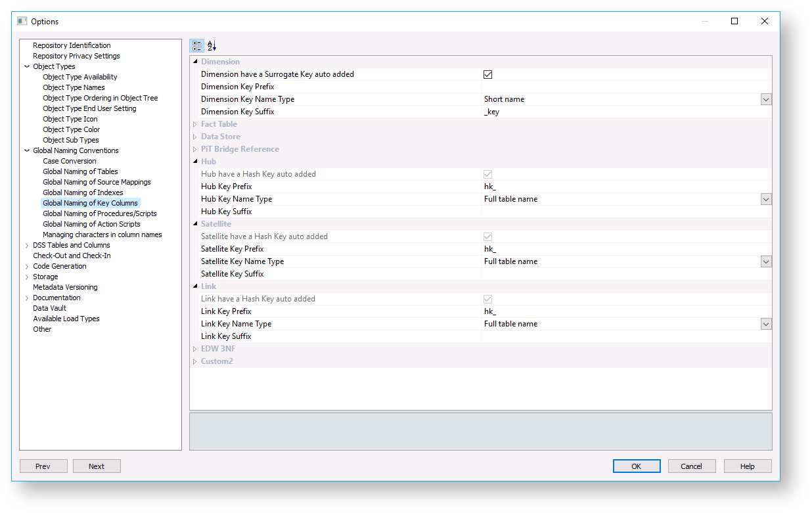812x513 pixels.
Task: Collapse the Link category
Action: (x=195, y=286)
